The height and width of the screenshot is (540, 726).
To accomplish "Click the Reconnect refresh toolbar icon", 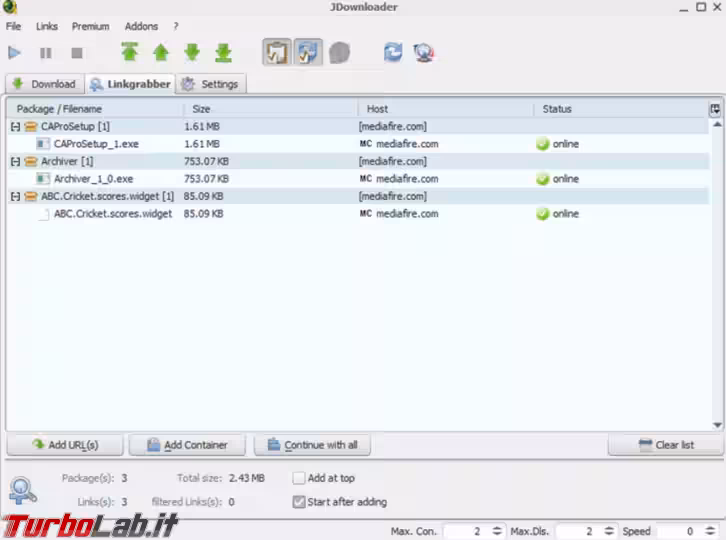I will (393, 53).
